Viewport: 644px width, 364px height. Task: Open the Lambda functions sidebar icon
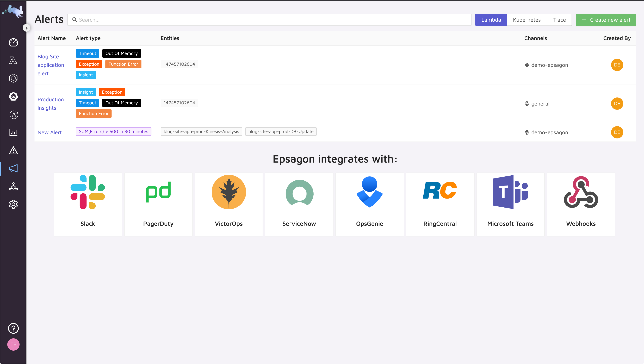coord(13,60)
